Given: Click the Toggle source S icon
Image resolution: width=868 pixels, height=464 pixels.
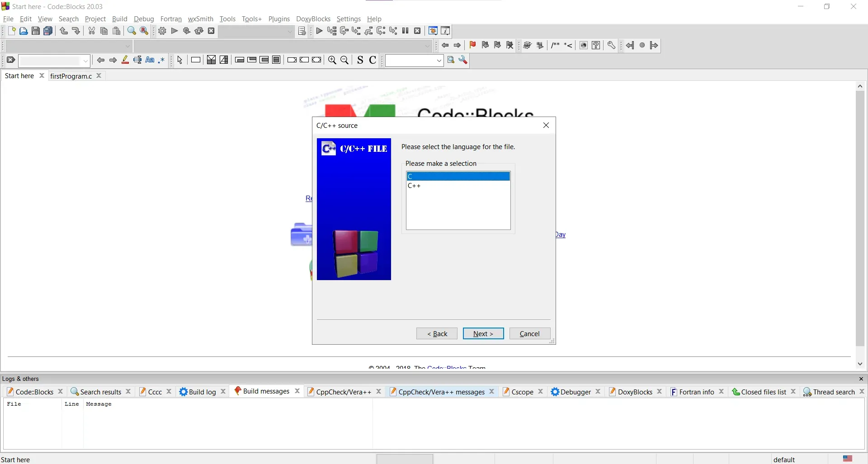Looking at the screenshot, I should click(x=360, y=61).
